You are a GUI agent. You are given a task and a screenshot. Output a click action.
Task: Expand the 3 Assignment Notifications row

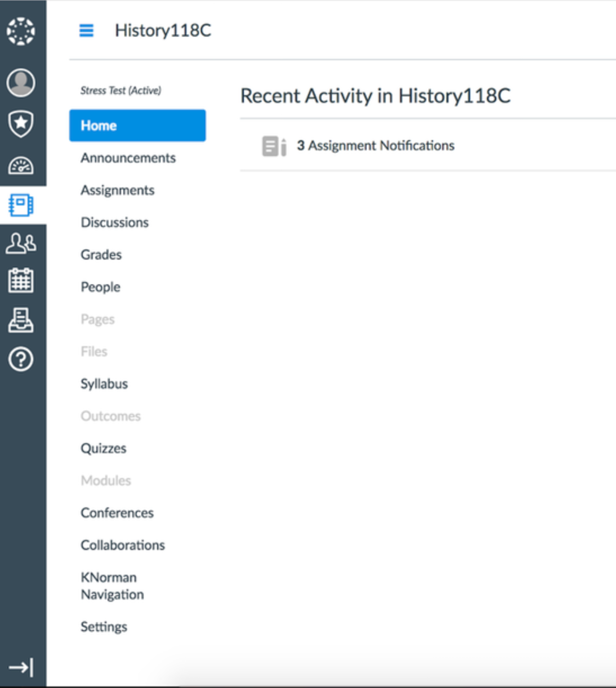pos(375,146)
